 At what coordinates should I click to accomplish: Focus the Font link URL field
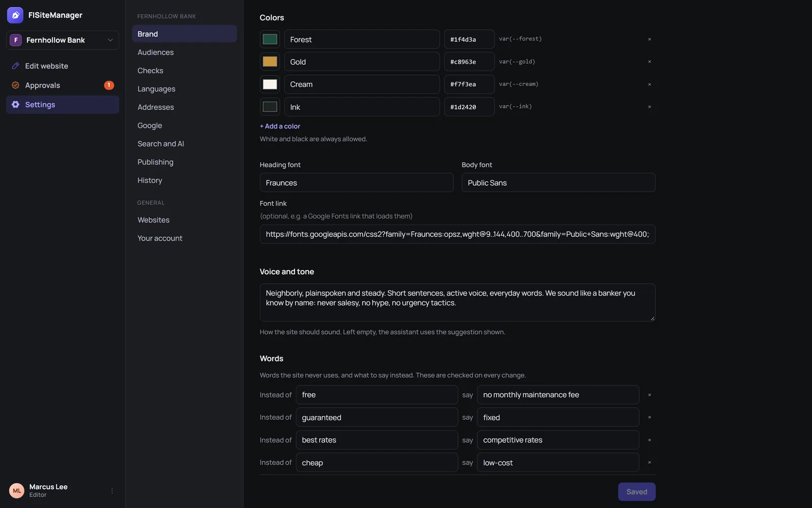pyautogui.click(x=458, y=234)
